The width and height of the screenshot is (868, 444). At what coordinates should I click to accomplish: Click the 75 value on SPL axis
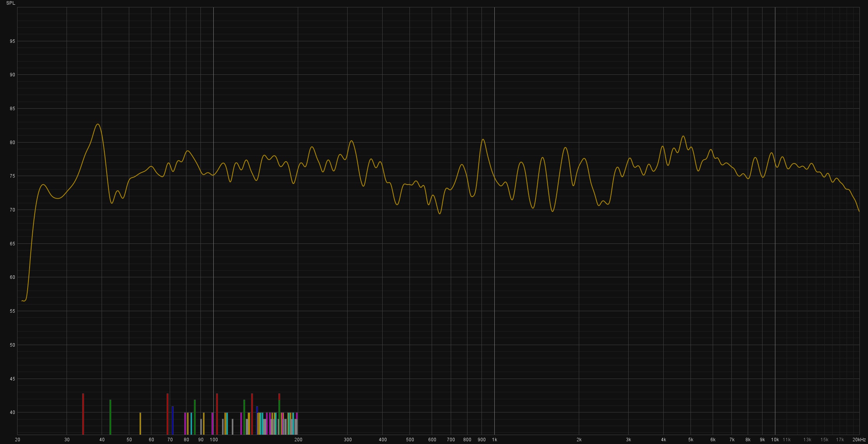(12, 176)
